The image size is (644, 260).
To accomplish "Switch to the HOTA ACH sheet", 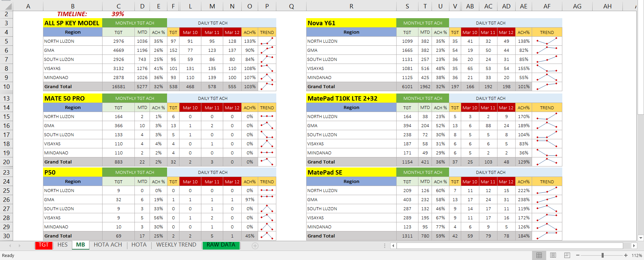I will pos(108,245).
